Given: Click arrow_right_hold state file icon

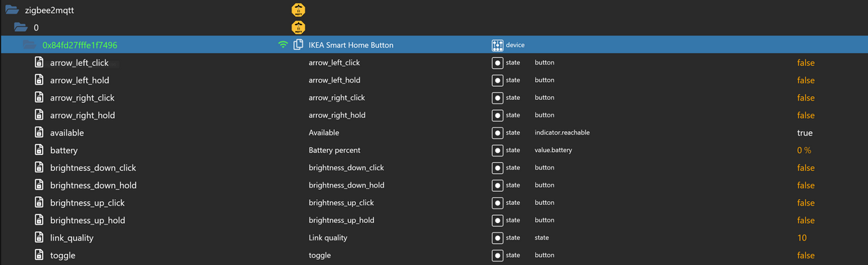Looking at the screenshot, I should click(x=40, y=115).
